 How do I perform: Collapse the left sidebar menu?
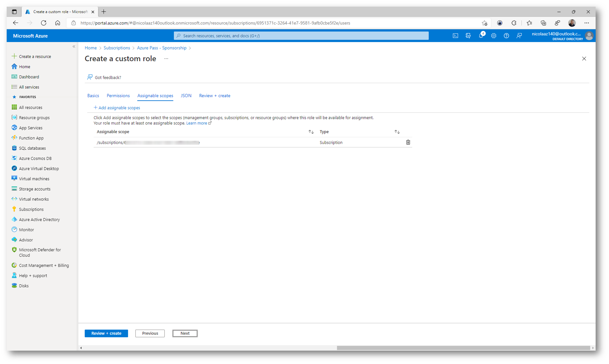pos(74,46)
